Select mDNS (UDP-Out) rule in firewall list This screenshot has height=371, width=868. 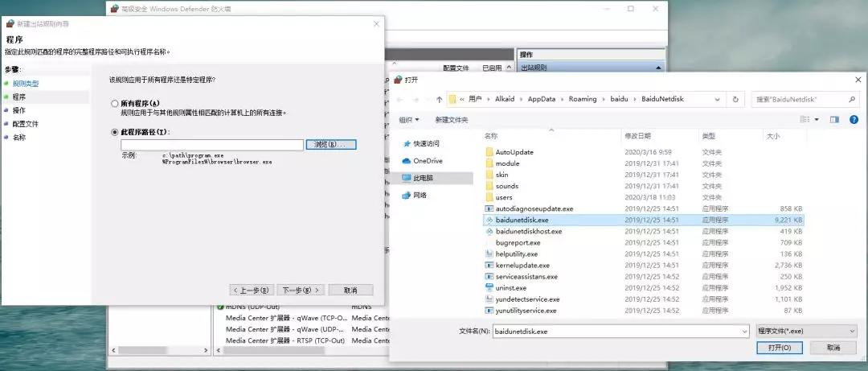253,307
